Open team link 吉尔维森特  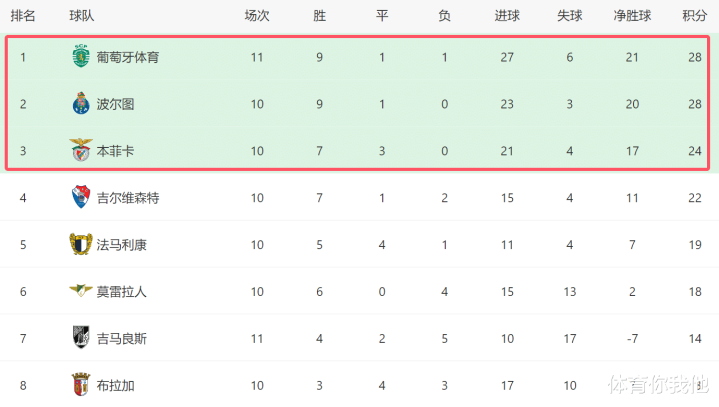[x=127, y=198]
